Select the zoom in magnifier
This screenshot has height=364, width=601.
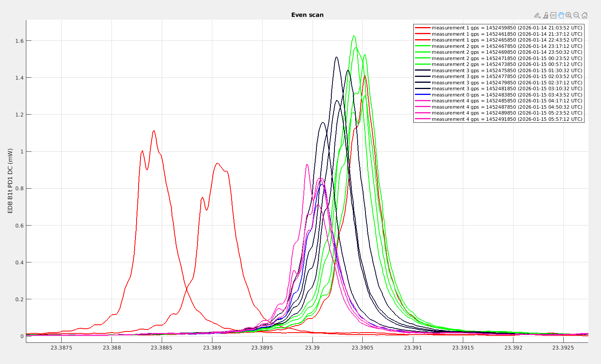pyautogui.click(x=569, y=15)
